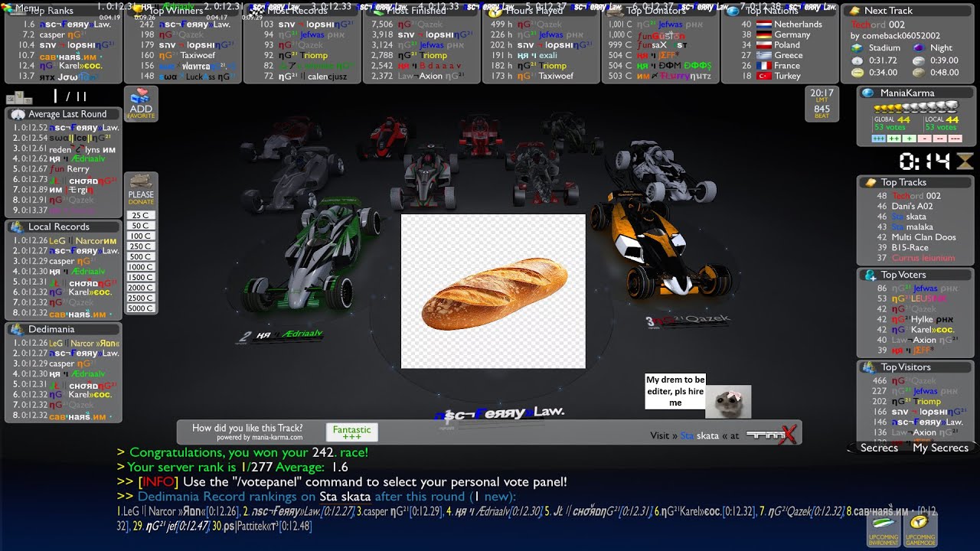This screenshot has height=551, width=980.
Task: Donate 2500 C
Action: [x=141, y=298]
